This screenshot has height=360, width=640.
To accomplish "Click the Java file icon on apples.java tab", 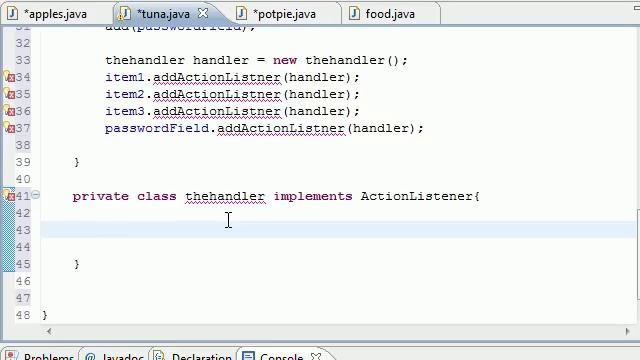I will (x=13, y=13).
